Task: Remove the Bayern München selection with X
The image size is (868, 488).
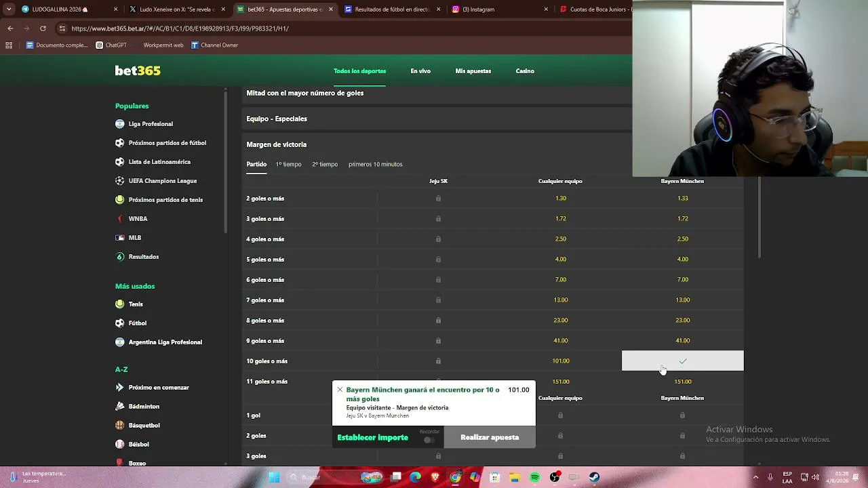Action: point(340,390)
